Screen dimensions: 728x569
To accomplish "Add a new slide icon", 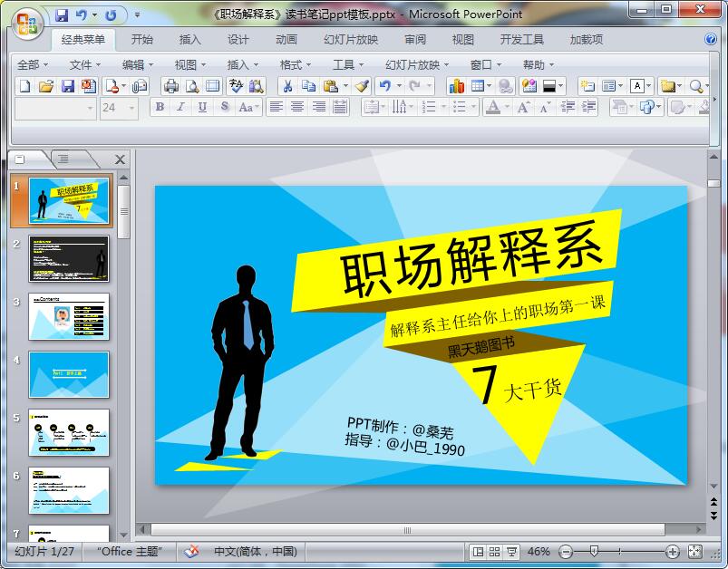I will pyautogui.click(x=587, y=86).
